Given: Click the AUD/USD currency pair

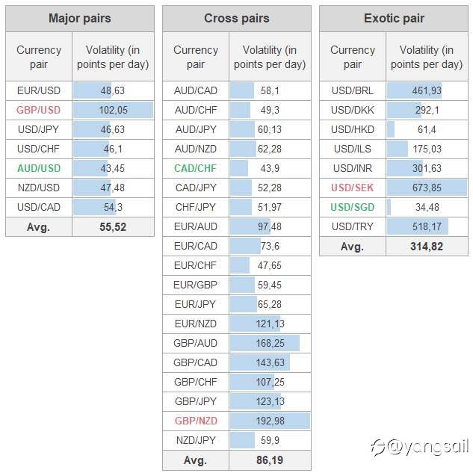Looking at the screenshot, I should click(x=39, y=168).
